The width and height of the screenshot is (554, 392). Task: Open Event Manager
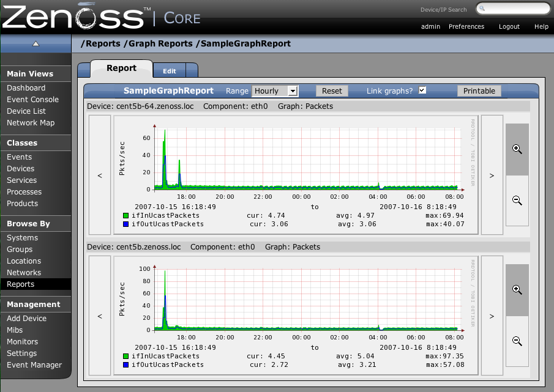click(34, 365)
